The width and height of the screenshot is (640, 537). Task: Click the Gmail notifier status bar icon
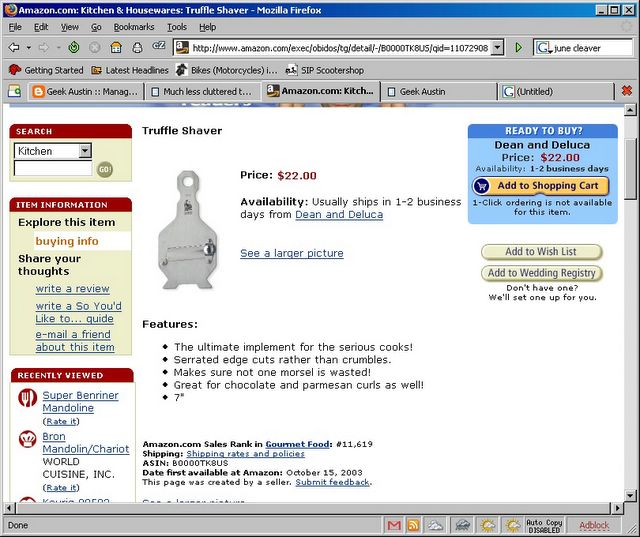pyautogui.click(x=394, y=525)
